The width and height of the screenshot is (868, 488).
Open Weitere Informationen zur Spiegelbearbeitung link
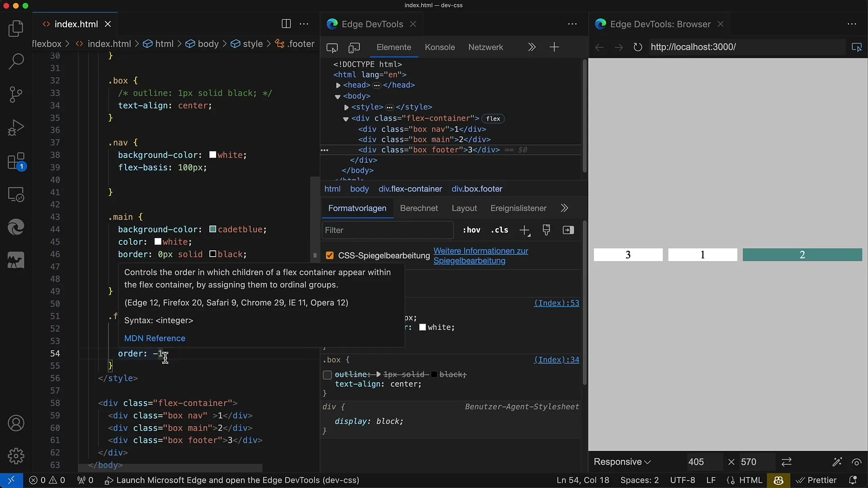tap(481, 256)
